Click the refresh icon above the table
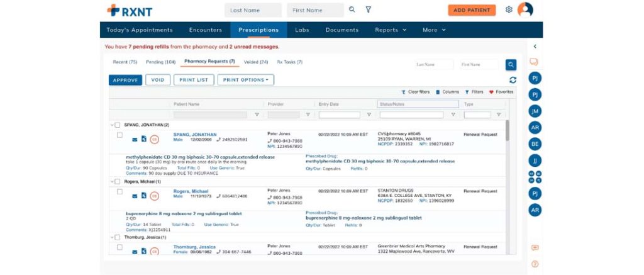644x275 pixels. [x=513, y=80]
